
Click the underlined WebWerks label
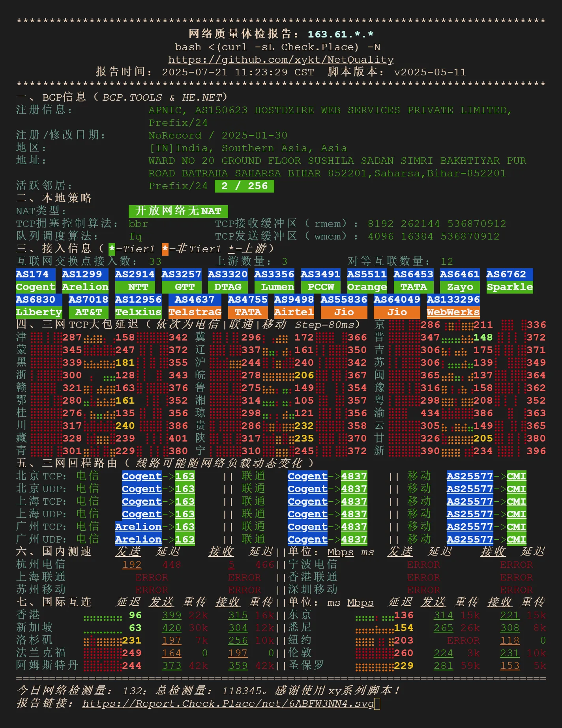click(453, 312)
